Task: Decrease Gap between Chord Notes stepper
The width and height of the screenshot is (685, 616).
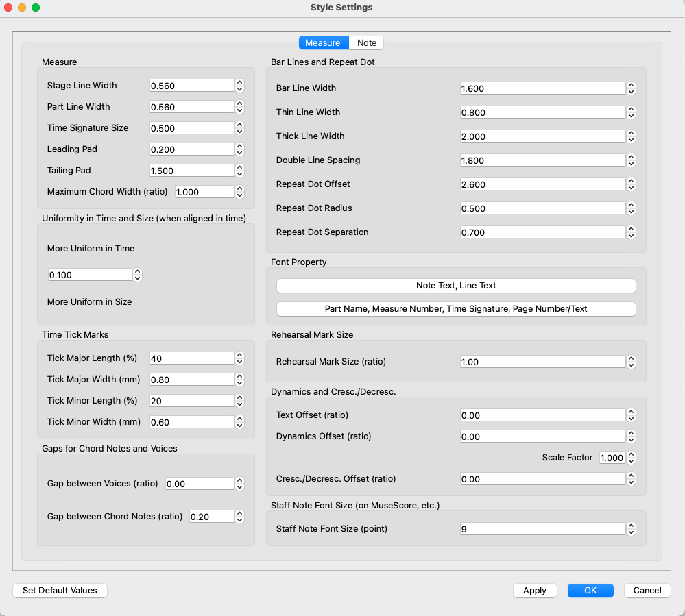Action: pos(239,520)
